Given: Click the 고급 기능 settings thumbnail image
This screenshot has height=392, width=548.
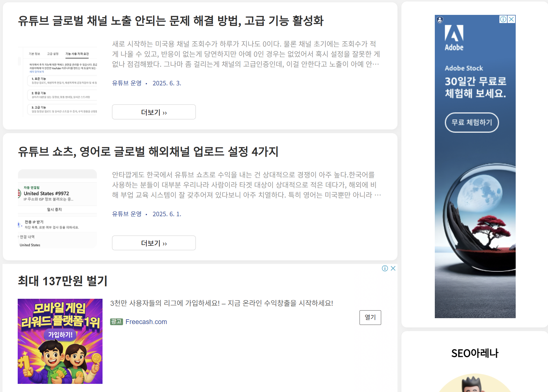Looking at the screenshot, I should (x=58, y=81).
